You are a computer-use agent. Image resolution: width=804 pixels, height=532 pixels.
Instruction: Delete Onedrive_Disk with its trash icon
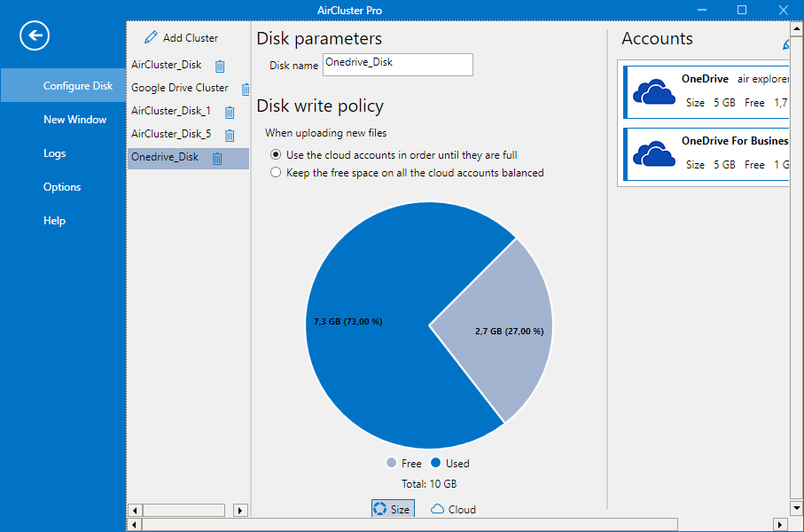pos(217,159)
